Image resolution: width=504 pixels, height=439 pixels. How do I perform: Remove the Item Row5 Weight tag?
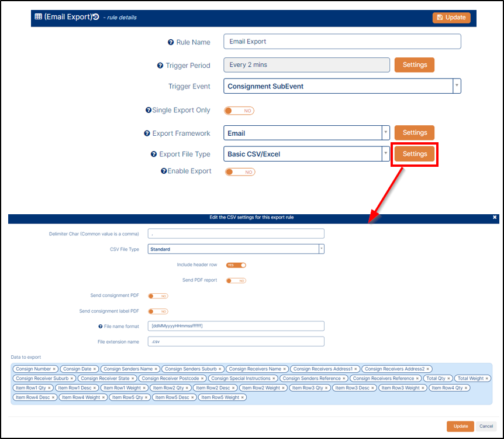243,397
